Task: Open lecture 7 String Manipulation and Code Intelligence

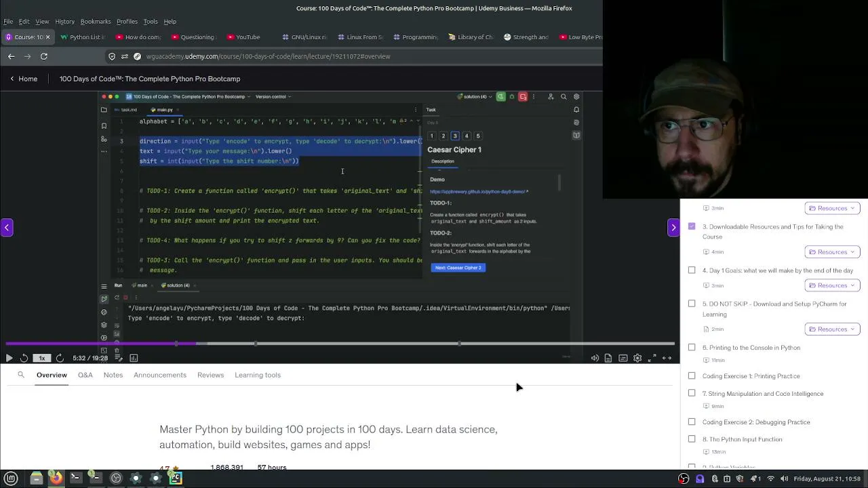Action: click(x=763, y=394)
